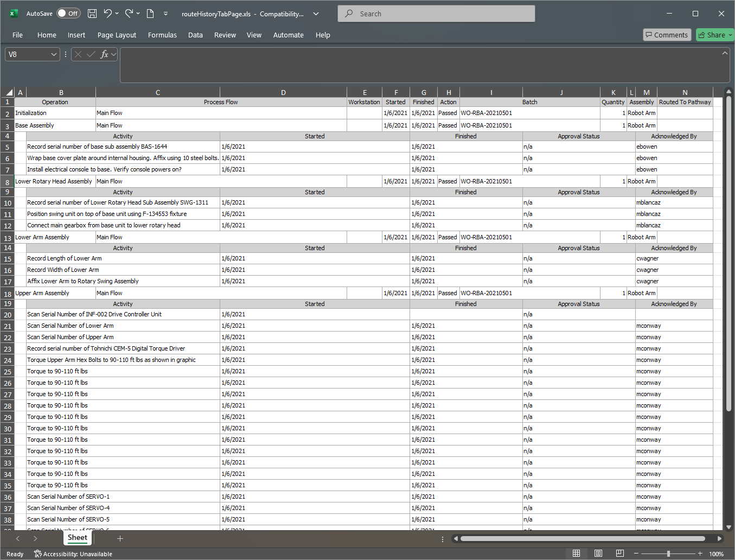Open the title bar document name dropdown
The image size is (735, 560).
click(316, 14)
